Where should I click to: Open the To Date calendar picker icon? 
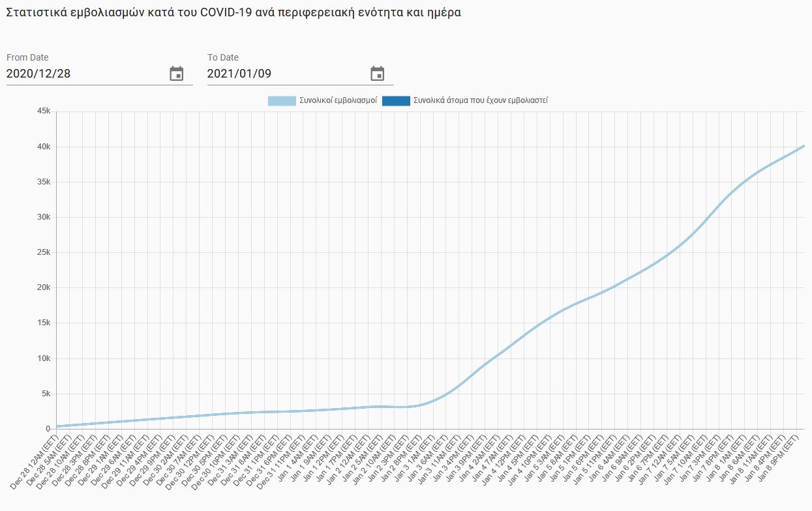click(378, 74)
